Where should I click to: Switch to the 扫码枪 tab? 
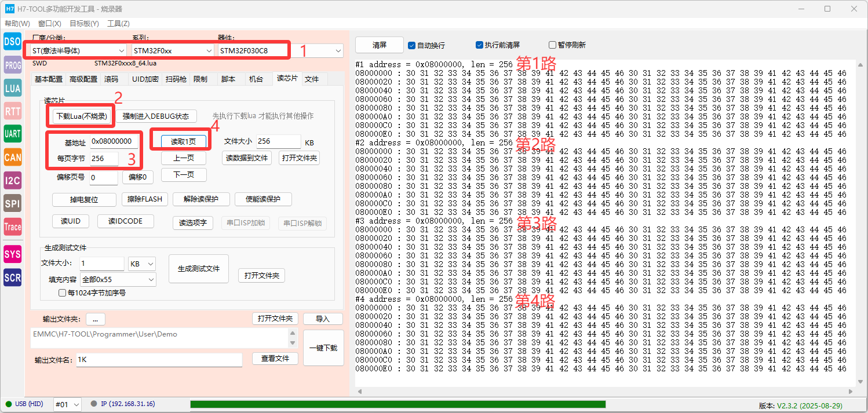point(176,79)
